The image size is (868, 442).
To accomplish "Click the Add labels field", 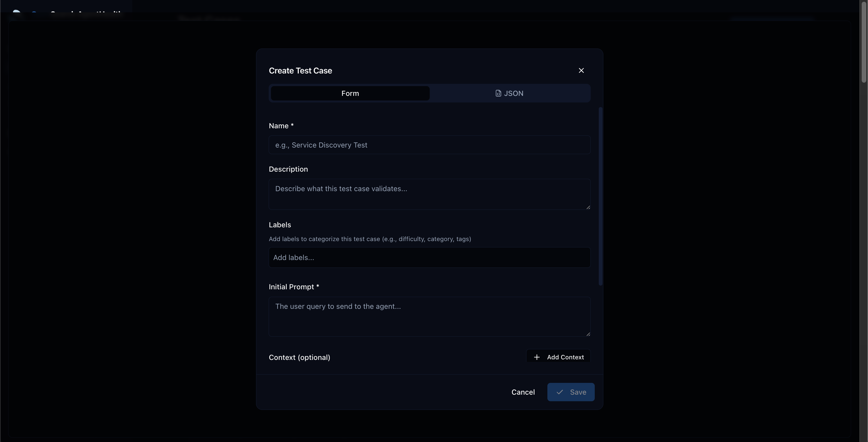I will (429, 257).
